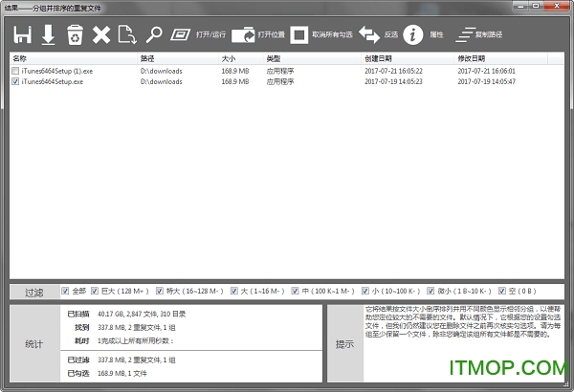Click the 取消所有勾选 text label

[x=332, y=34]
